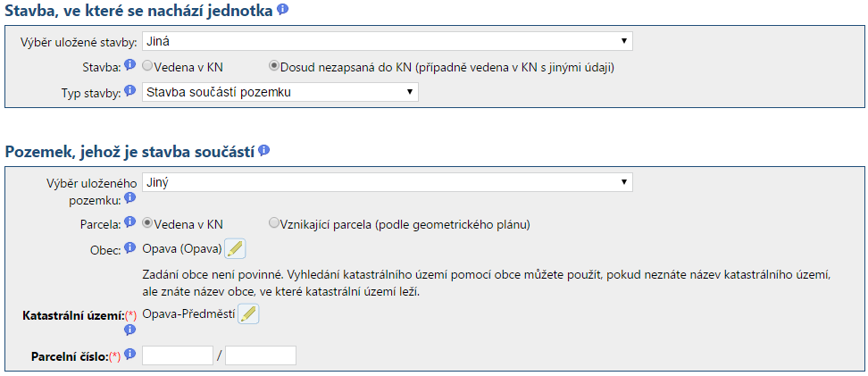Expand the 'Typ stavby' dropdown

coord(280,91)
